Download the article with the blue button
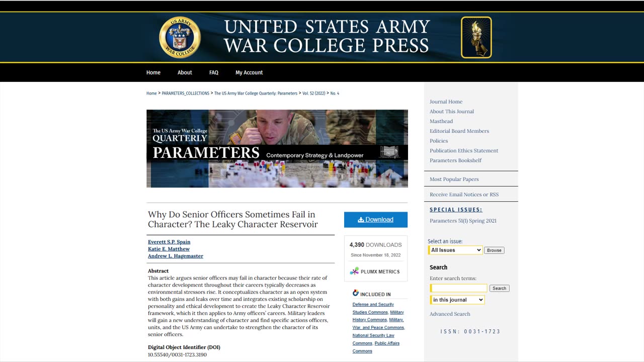The height and width of the screenshot is (362, 644). click(376, 220)
